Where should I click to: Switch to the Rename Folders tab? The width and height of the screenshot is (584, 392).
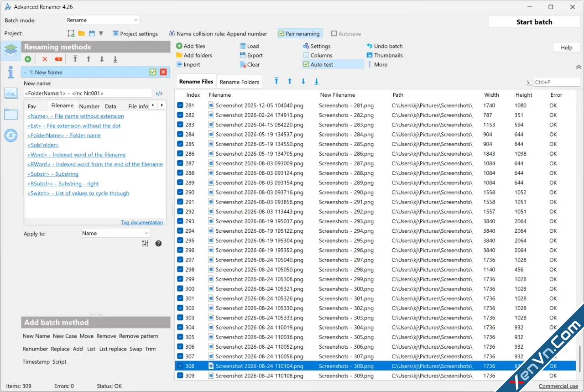coord(240,82)
